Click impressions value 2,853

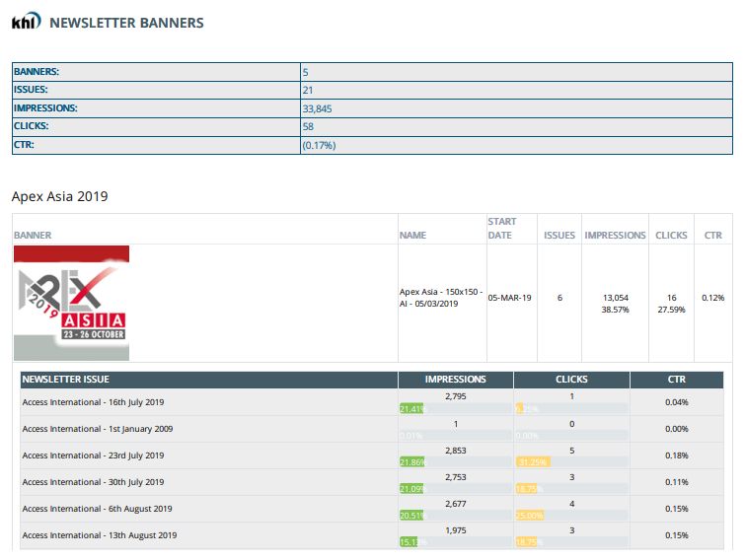[x=455, y=451]
